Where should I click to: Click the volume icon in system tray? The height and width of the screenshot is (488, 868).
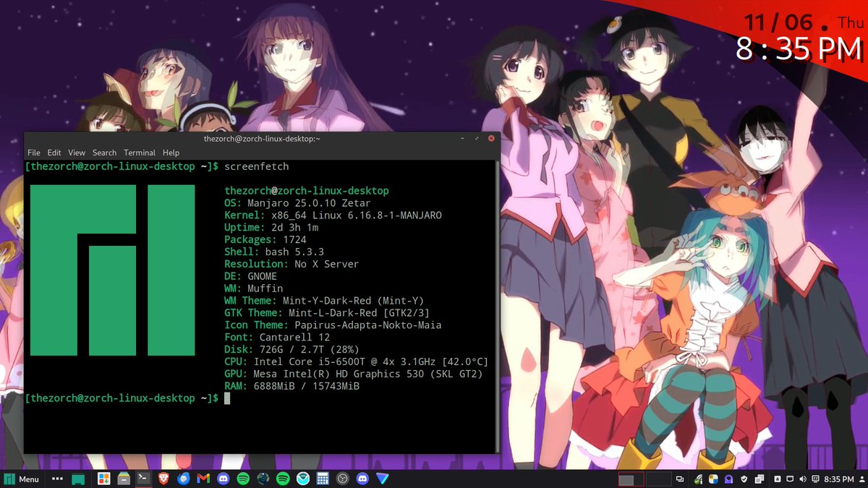pos(803,479)
